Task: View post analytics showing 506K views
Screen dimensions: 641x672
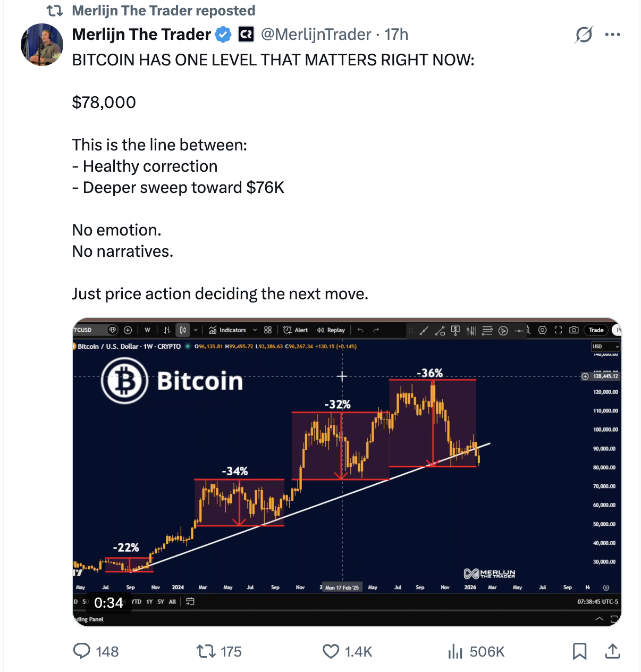Action: point(476,651)
